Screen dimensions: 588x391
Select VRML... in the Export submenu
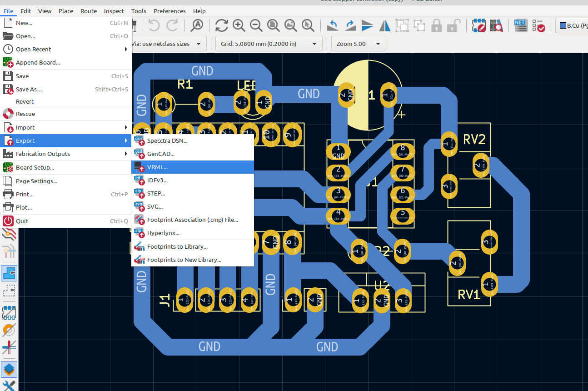point(193,167)
